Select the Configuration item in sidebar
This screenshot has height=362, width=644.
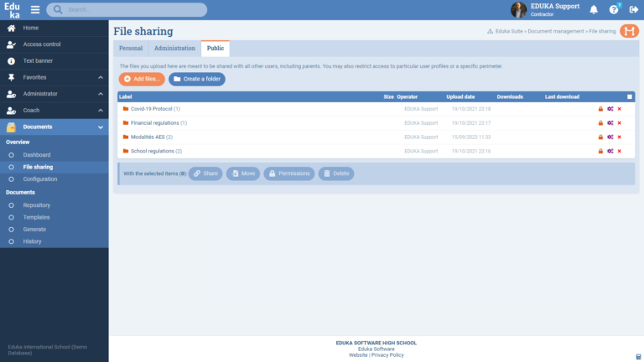click(40, 178)
